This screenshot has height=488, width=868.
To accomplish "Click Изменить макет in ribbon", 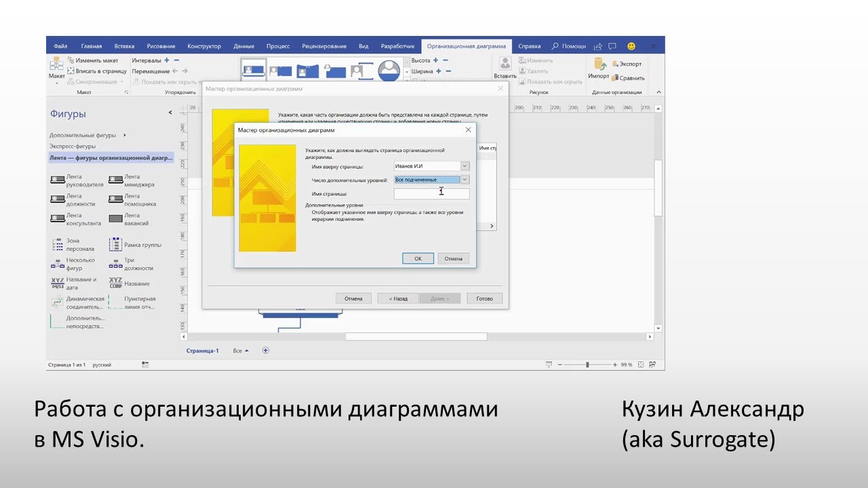I will coord(93,60).
